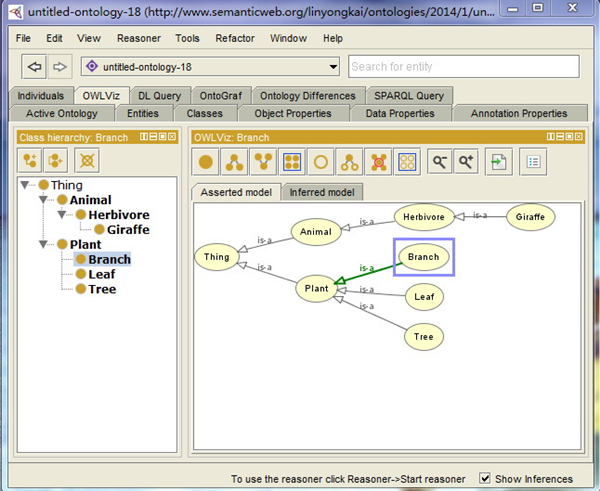The width and height of the screenshot is (600, 491).
Task: Switch to the DL Query tab
Action: point(157,96)
